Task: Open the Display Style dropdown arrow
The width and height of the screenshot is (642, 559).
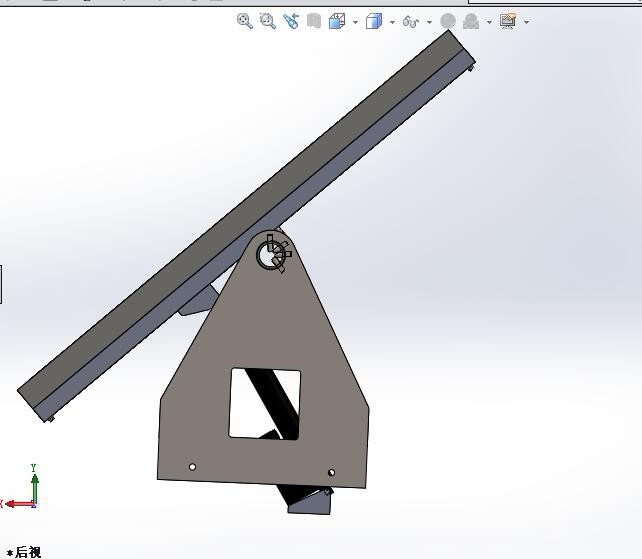Action: click(x=392, y=22)
